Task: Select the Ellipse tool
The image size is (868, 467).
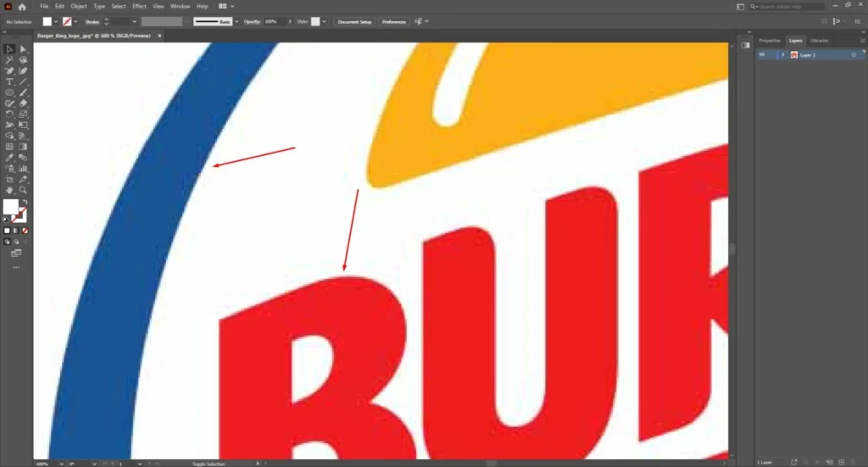Action: click(9, 92)
